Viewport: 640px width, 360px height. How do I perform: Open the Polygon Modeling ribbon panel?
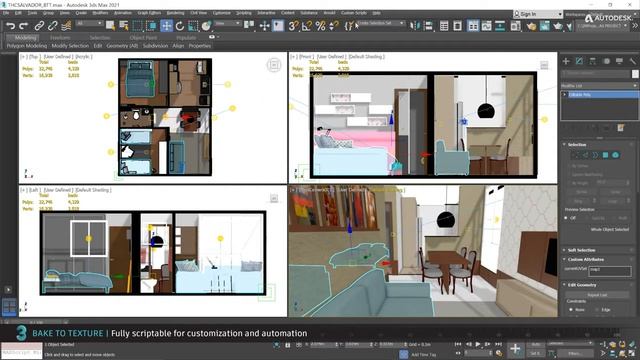pyautogui.click(x=27, y=46)
